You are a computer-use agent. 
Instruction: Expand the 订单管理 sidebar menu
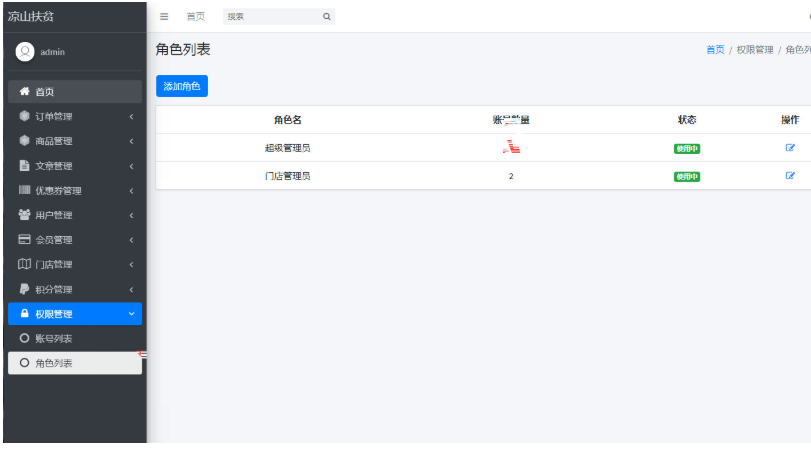pyautogui.click(x=74, y=117)
